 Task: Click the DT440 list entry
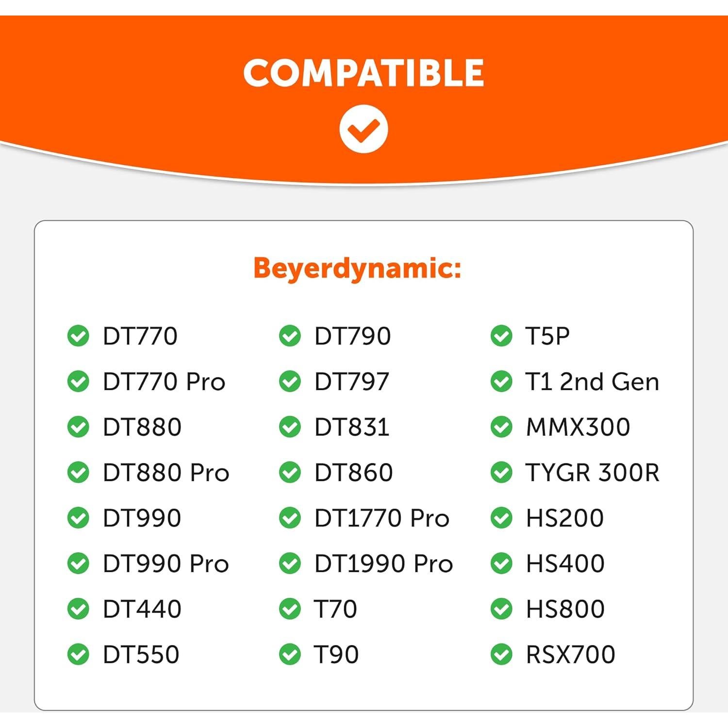tap(142, 609)
